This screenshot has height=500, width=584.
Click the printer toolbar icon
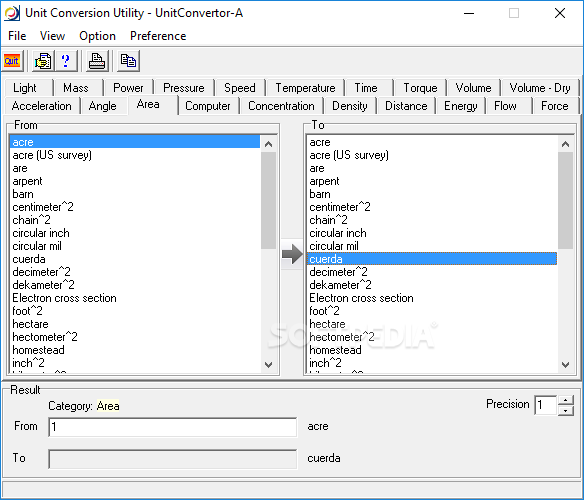[x=97, y=61]
